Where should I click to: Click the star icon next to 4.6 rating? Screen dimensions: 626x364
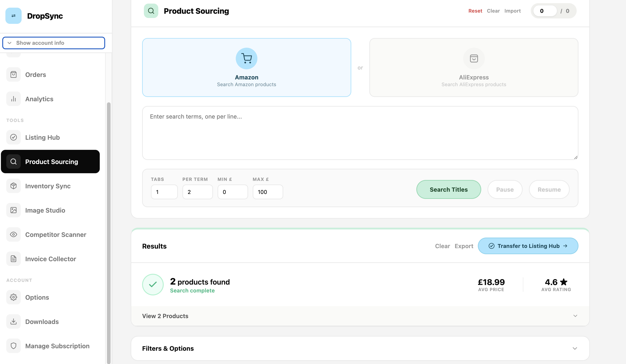tap(564, 282)
